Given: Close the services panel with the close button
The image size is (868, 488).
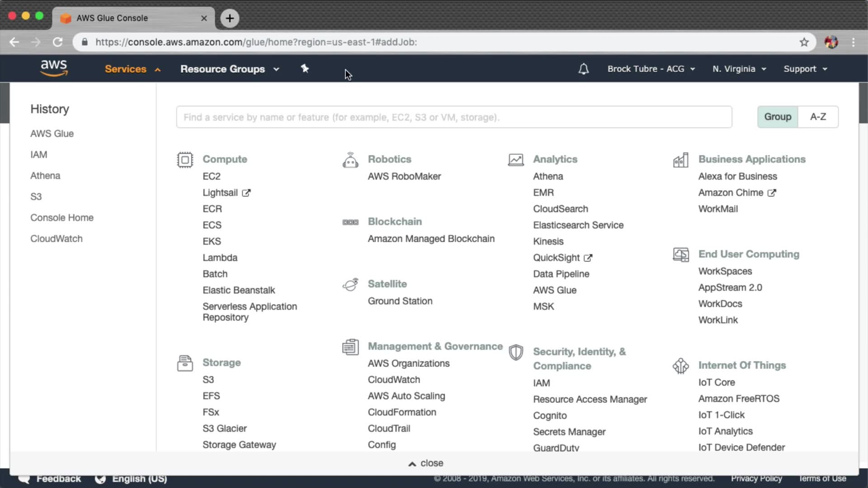Looking at the screenshot, I should [426, 463].
